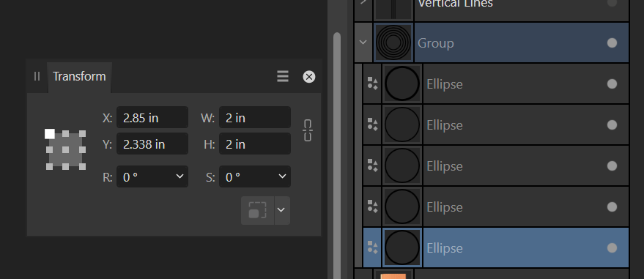Click the X position input field
Viewport: 644px width, 279px height.
tap(152, 118)
